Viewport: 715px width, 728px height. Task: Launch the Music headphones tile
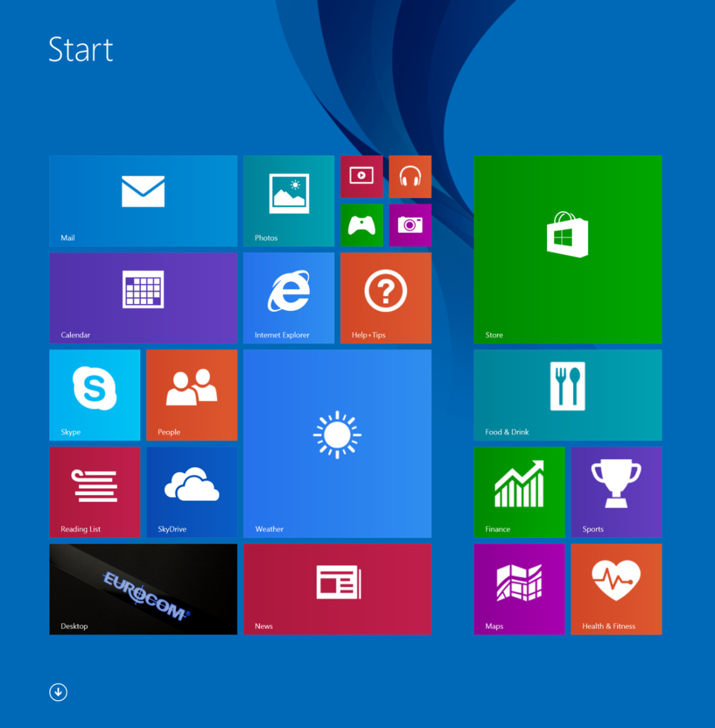click(410, 177)
